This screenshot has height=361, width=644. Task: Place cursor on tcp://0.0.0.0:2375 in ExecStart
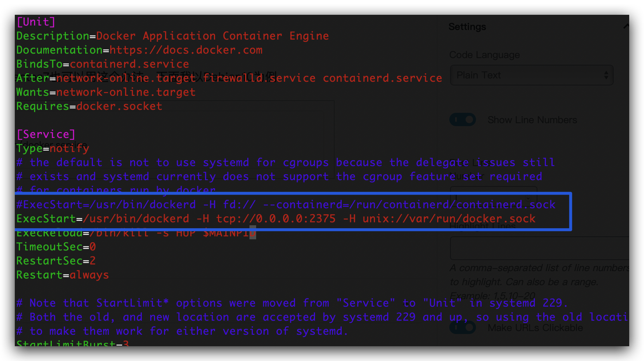[x=276, y=219]
